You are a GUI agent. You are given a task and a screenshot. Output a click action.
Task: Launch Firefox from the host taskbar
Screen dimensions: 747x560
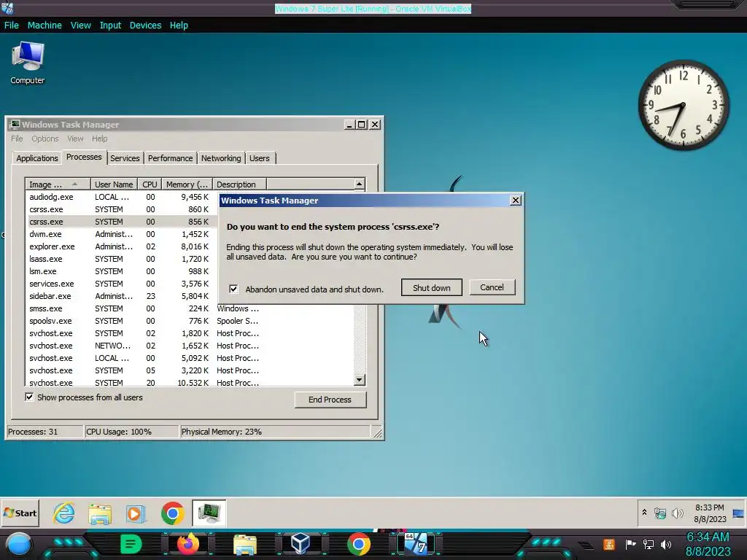click(x=187, y=544)
